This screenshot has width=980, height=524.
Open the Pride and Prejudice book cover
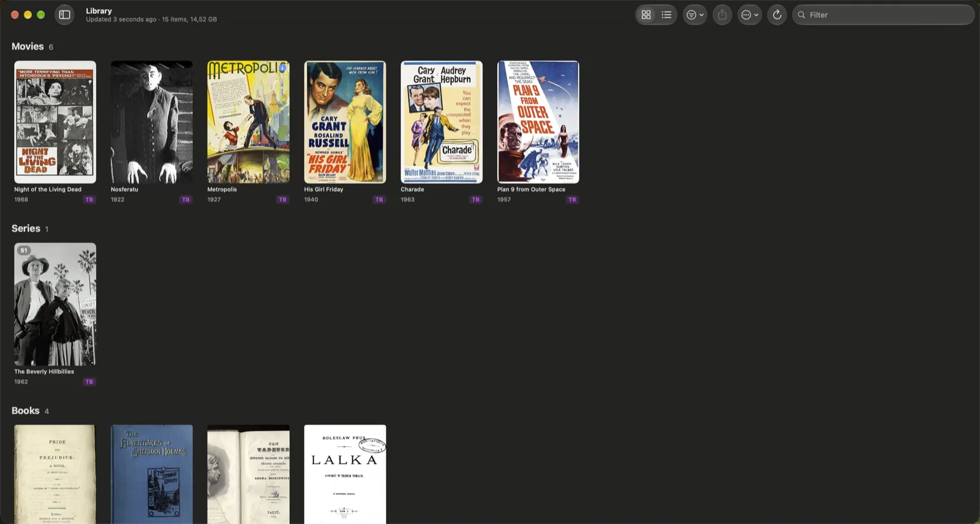[x=55, y=474]
